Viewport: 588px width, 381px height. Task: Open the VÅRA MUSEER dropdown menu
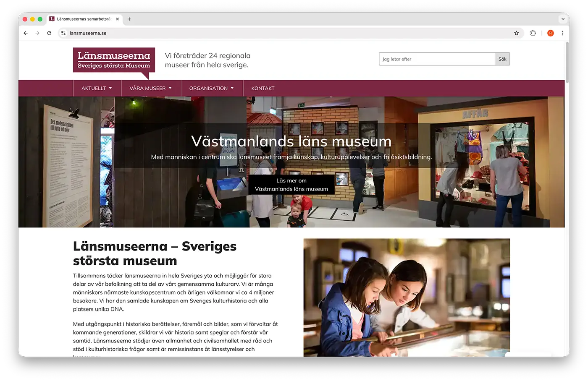pyautogui.click(x=151, y=89)
